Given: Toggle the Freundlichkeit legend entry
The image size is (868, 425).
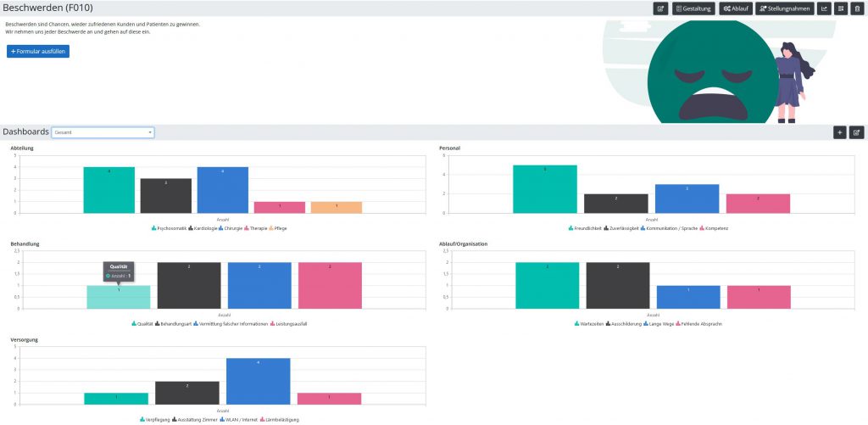Looking at the screenshot, I should point(585,228).
